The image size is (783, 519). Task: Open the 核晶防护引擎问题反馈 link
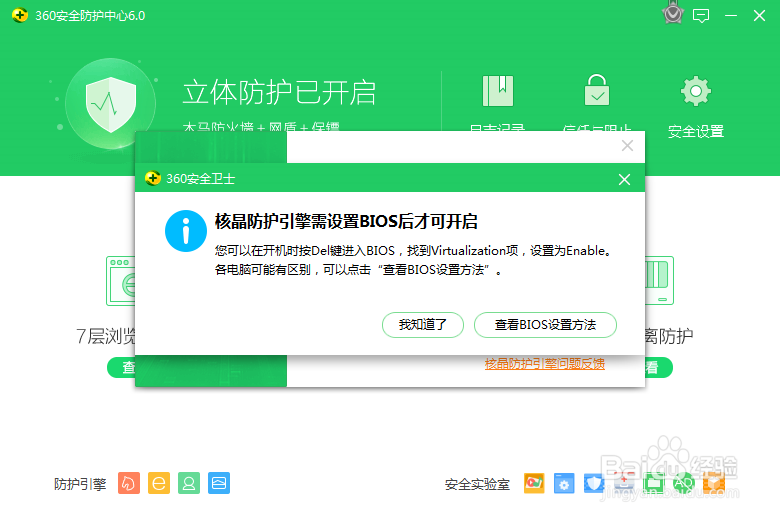pyautogui.click(x=544, y=364)
